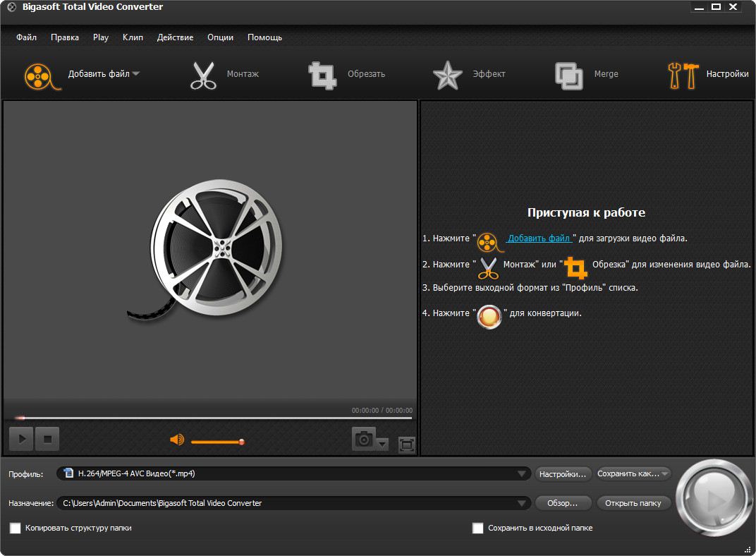Click the Обзор... browse button
Image resolution: width=756 pixels, height=556 pixels.
[x=562, y=503]
